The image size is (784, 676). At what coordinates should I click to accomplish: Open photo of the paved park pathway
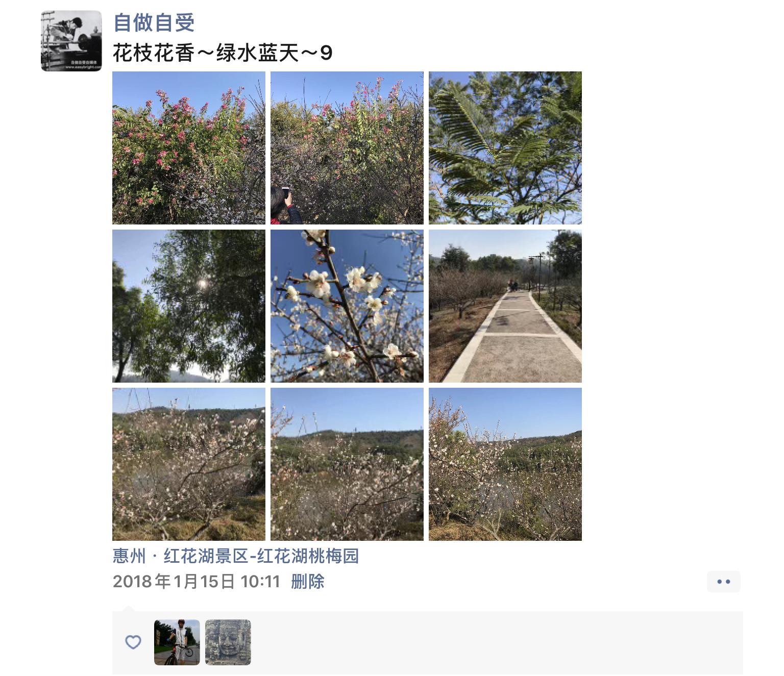[505, 306]
